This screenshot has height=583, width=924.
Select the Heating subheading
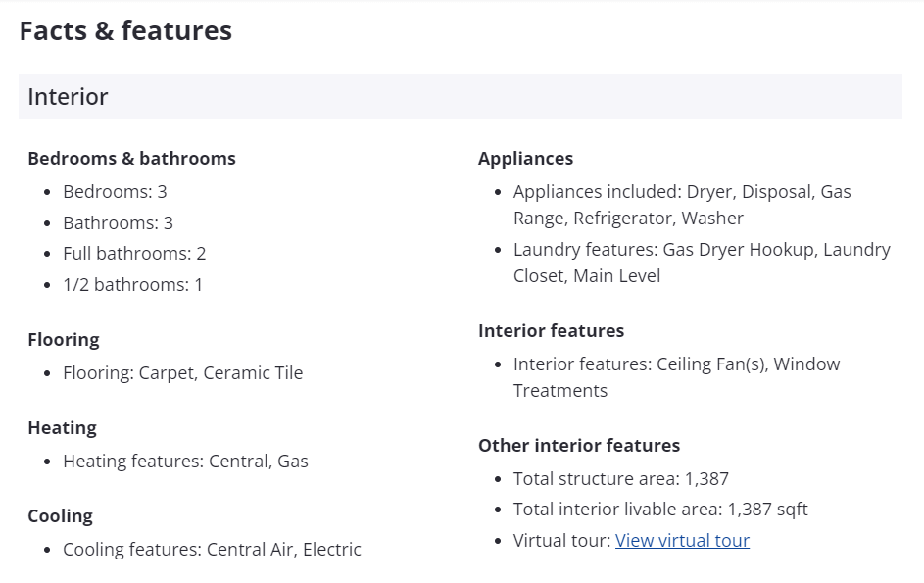62,427
